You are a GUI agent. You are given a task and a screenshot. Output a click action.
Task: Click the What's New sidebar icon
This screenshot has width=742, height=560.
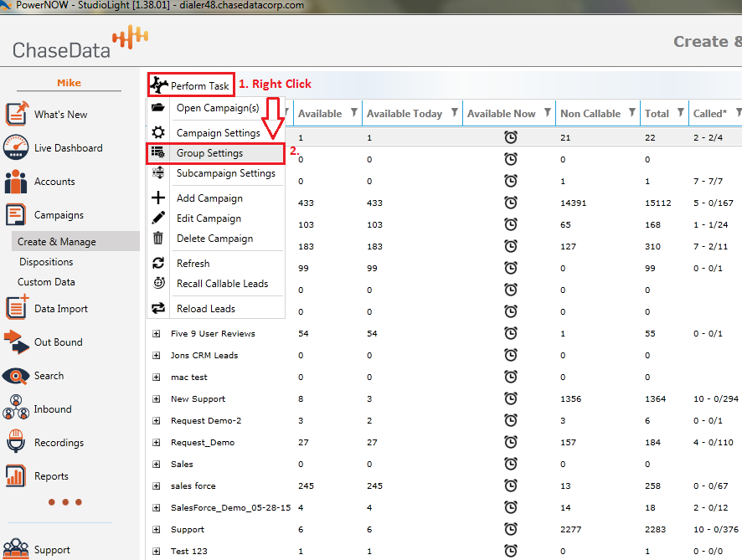[18, 114]
